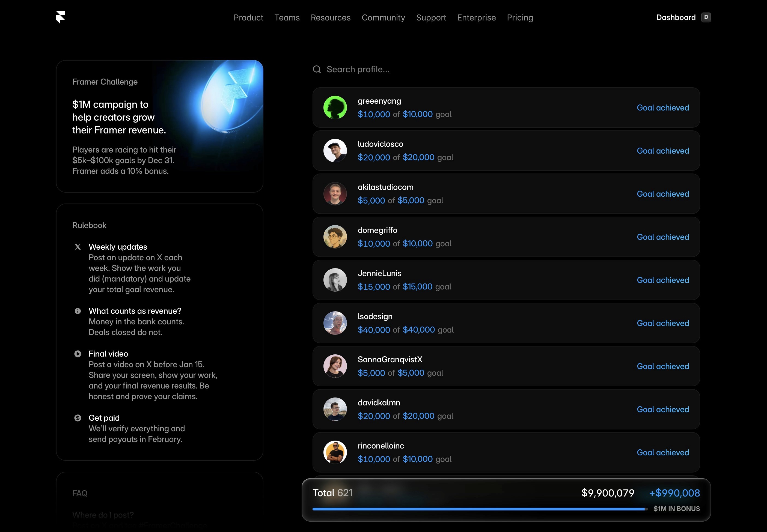Image resolution: width=767 pixels, height=532 pixels.
Task: Open the Dashboard link
Action: [x=676, y=18]
